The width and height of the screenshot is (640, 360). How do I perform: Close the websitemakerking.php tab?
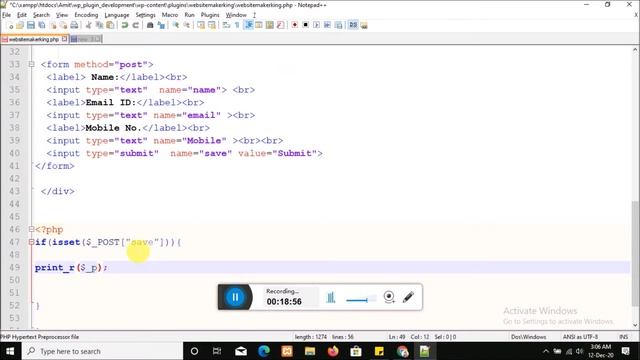coord(64,39)
